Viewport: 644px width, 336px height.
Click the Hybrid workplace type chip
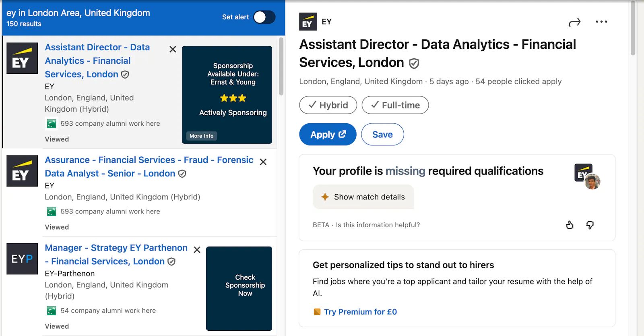click(x=328, y=105)
